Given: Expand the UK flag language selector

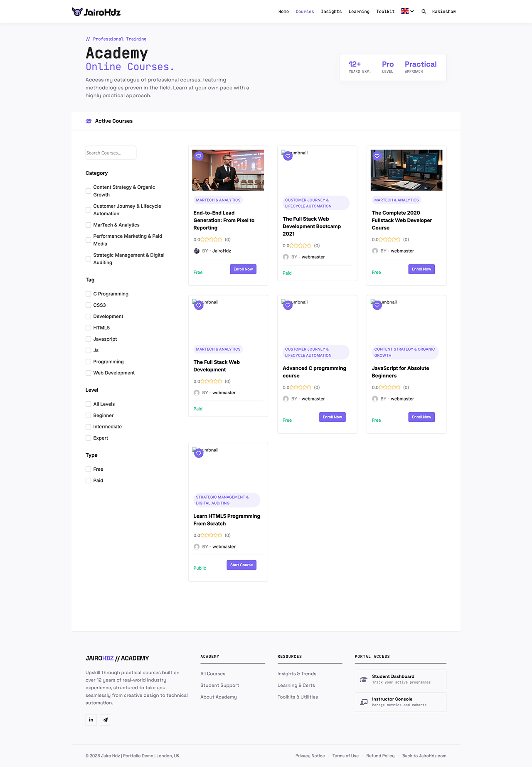Looking at the screenshot, I should (407, 11).
